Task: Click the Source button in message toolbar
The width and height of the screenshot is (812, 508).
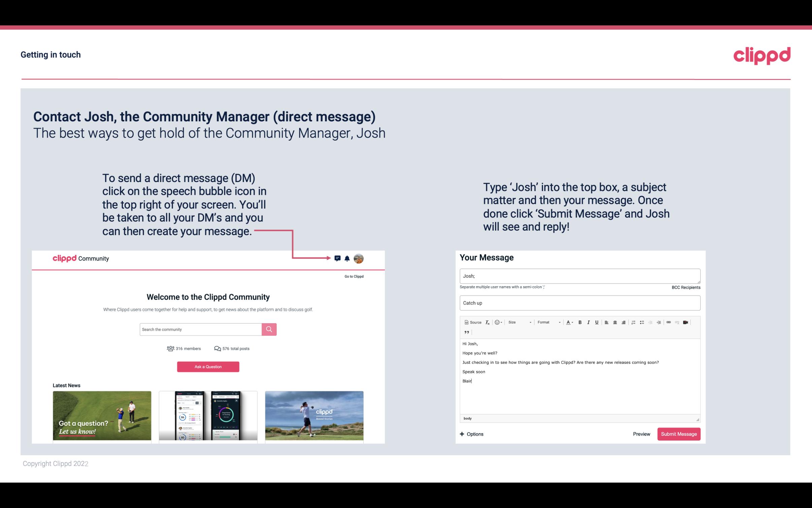Action: pyautogui.click(x=473, y=322)
